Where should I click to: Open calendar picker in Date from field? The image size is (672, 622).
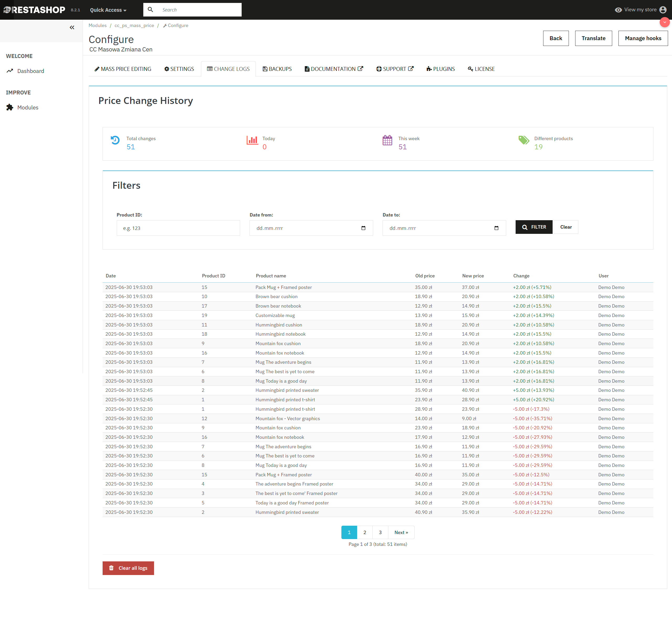pyautogui.click(x=363, y=228)
